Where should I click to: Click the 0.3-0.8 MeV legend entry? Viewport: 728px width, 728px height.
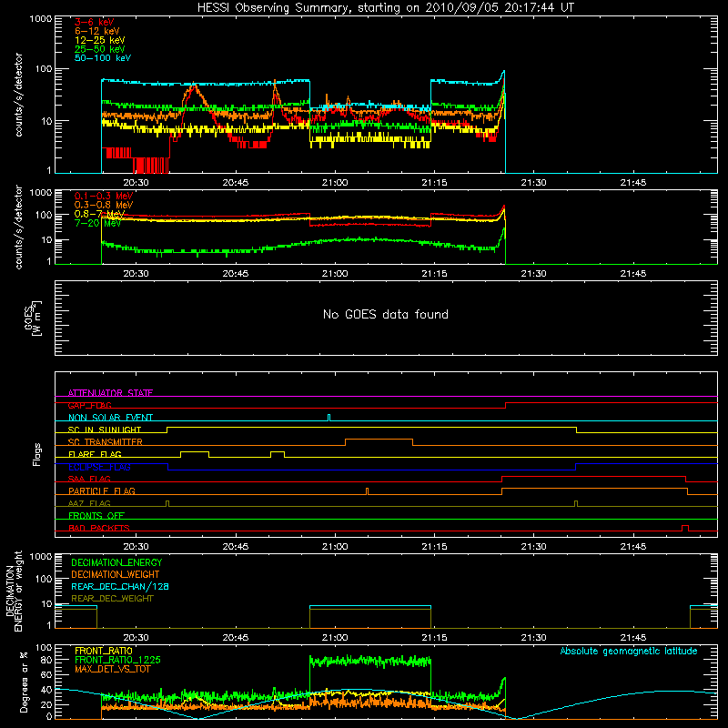104,205
